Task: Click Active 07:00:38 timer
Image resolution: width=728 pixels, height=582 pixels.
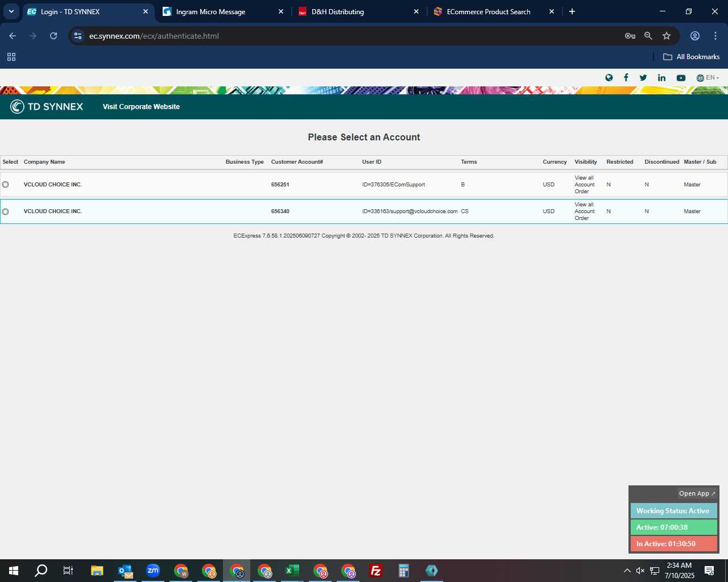Action: 673,527
